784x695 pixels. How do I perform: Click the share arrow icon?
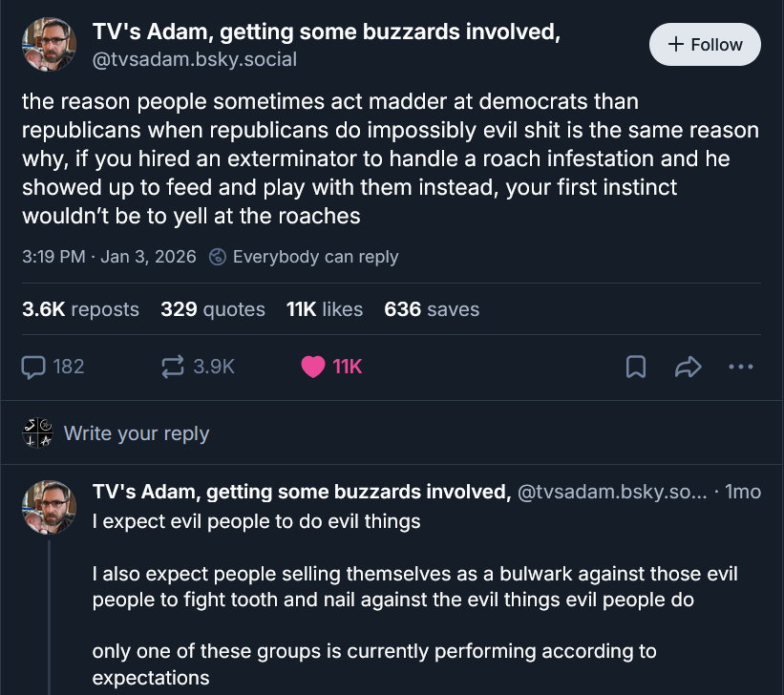click(x=688, y=367)
